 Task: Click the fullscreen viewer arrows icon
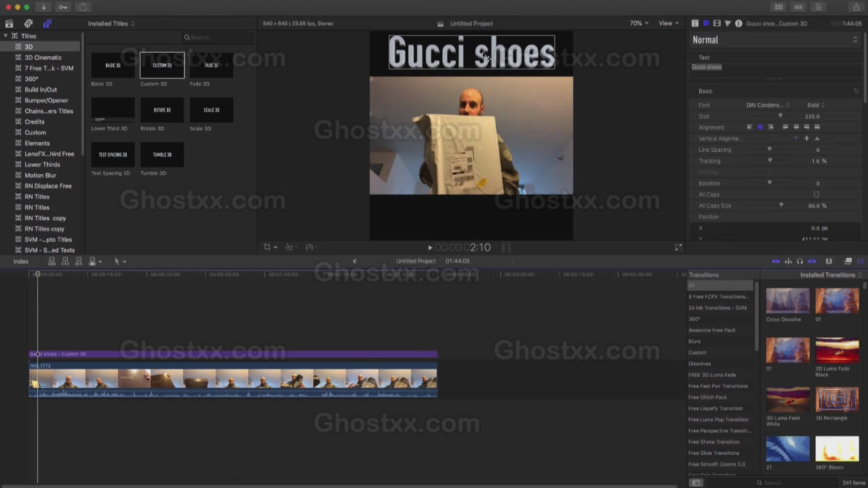[678, 247]
